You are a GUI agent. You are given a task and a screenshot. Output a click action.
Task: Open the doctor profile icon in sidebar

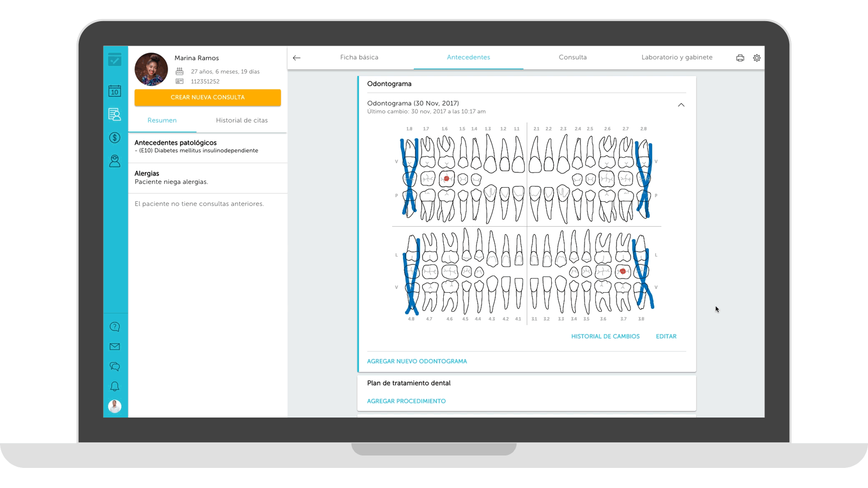pyautogui.click(x=114, y=161)
